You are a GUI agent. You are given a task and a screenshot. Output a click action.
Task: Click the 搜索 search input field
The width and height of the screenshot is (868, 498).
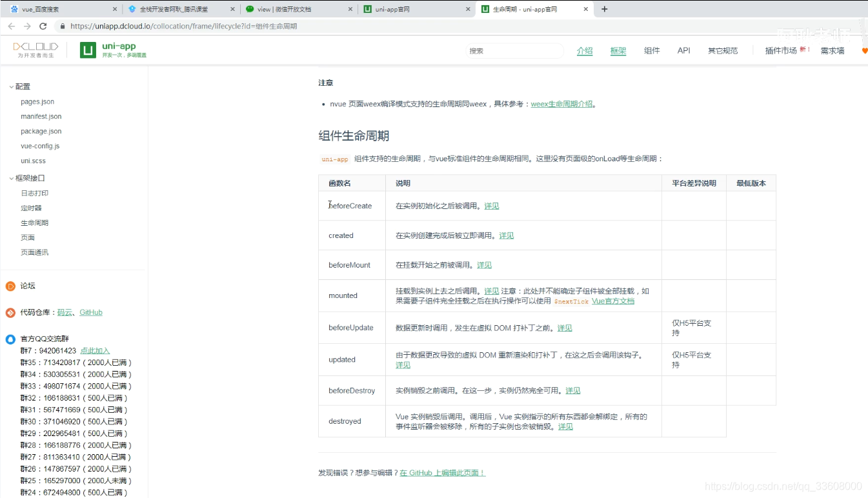click(514, 50)
